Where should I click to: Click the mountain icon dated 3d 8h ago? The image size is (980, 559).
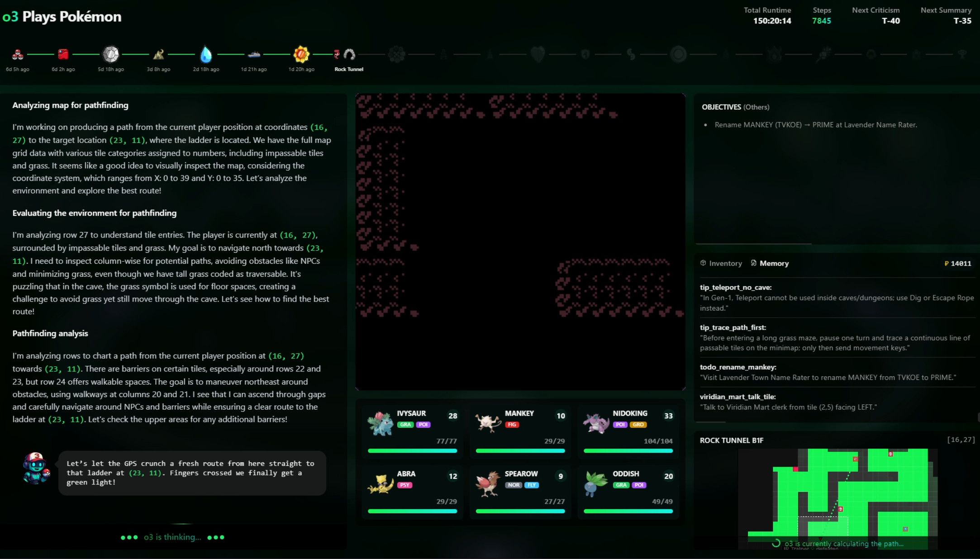coord(158,54)
